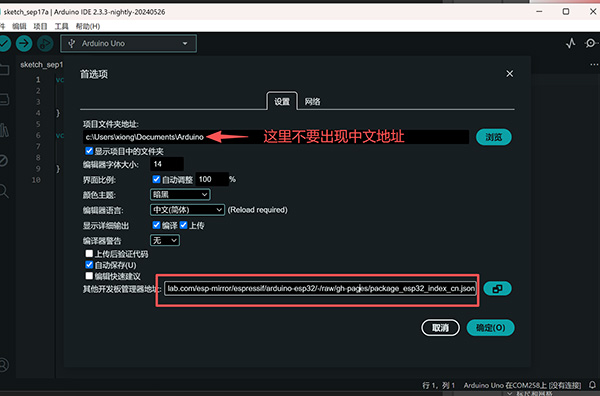The width and height of the screenshot is (600, 396).
Task: Click the Verify sketch checkmark icon
Action: coord(4,44)
